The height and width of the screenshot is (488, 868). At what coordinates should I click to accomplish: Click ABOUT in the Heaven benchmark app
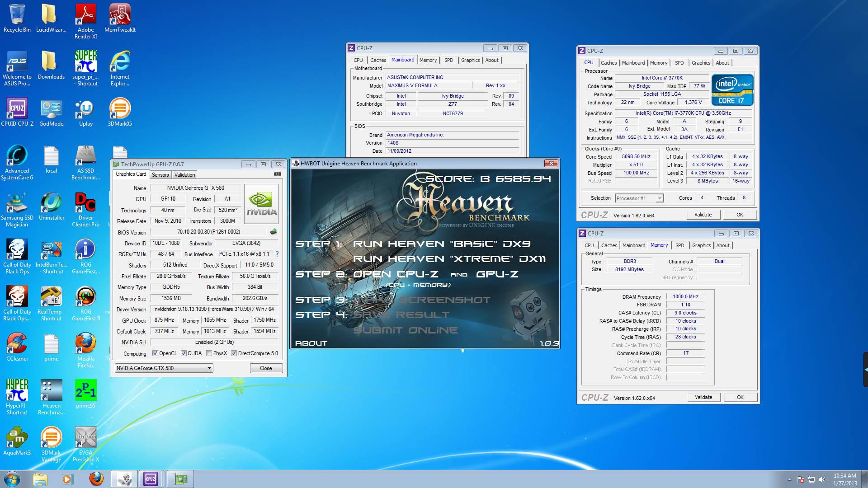click(x=311, y=343)
